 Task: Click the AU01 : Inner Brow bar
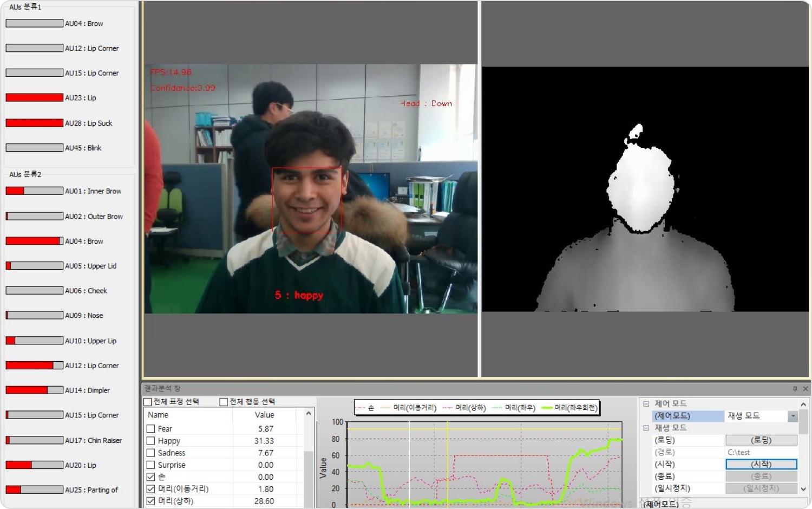[34, 191]
